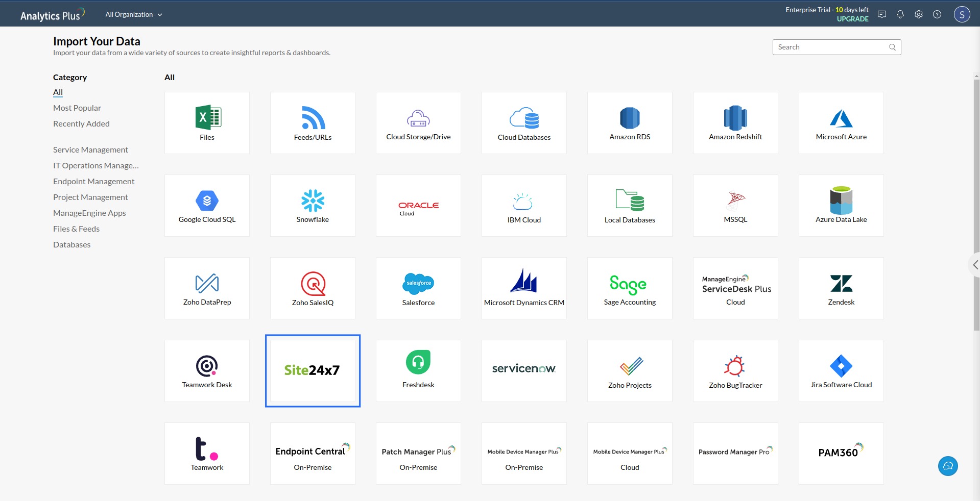The image size is (980, 501).
Task: Open the Salesforce import tile
Action: (418, 288)
